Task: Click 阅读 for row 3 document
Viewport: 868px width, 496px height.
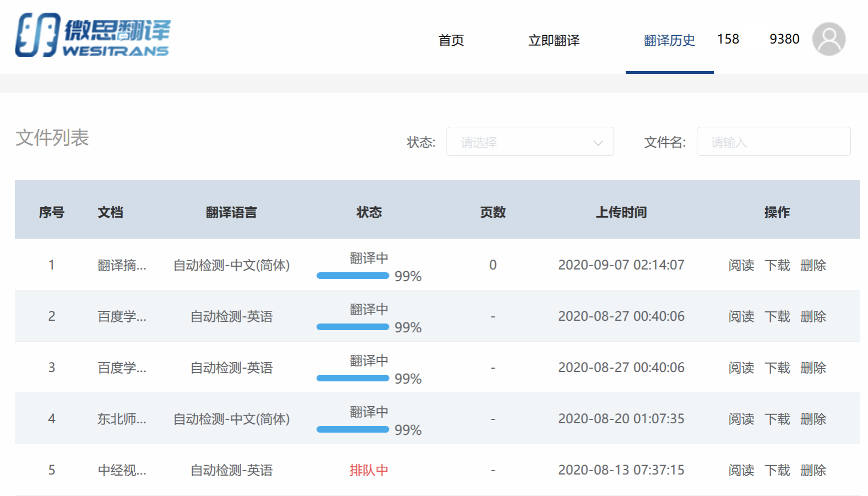Action: [741, 368]
